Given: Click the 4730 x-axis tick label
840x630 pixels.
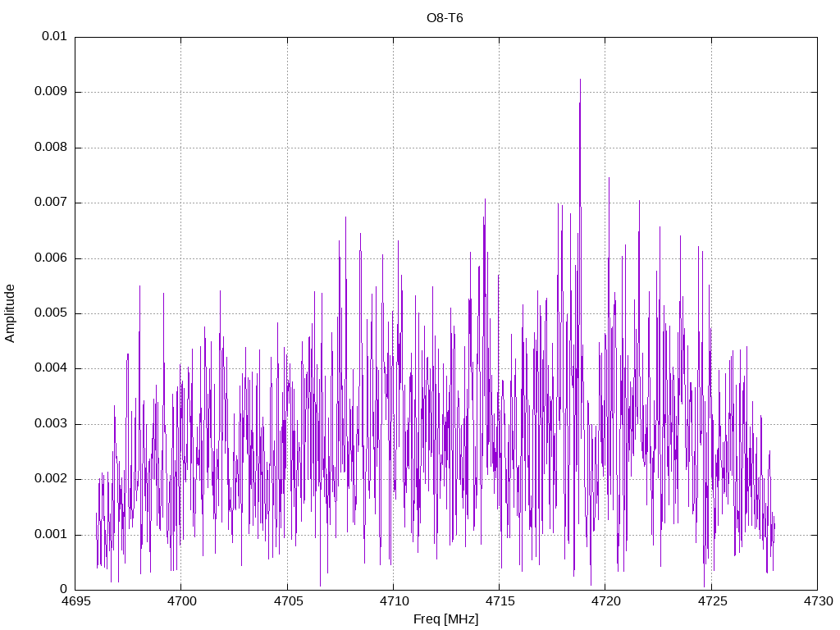Looking at the screenshot, I should pyautogui.click(x=818, y=601).
